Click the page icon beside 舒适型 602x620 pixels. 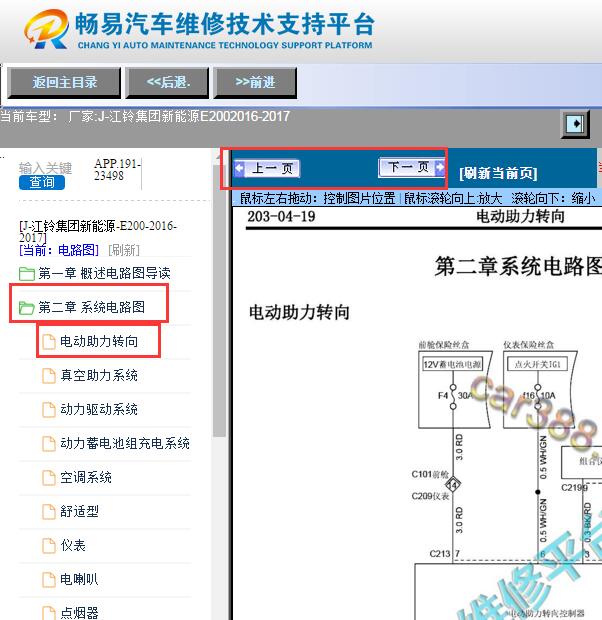pyautogui.click(x=49, y=512)
